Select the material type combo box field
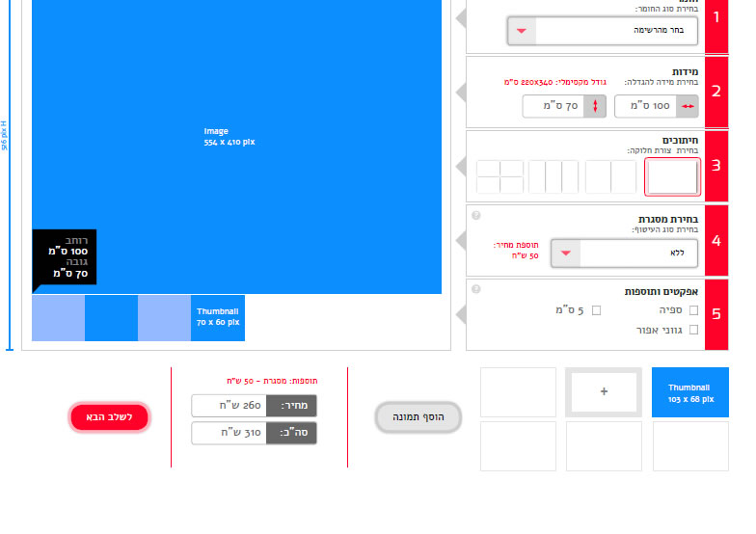Image resolution: width=756 pixels, height=534 pixels. [x=602, y=31]
